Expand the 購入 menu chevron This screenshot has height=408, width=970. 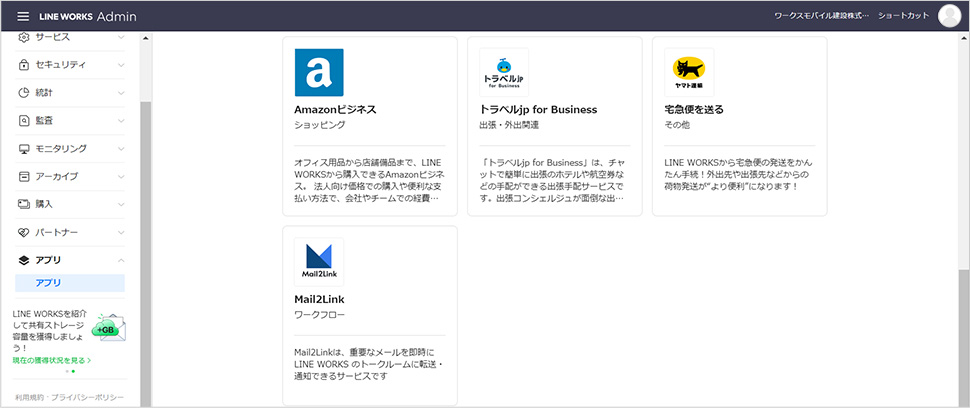point(121,204)
